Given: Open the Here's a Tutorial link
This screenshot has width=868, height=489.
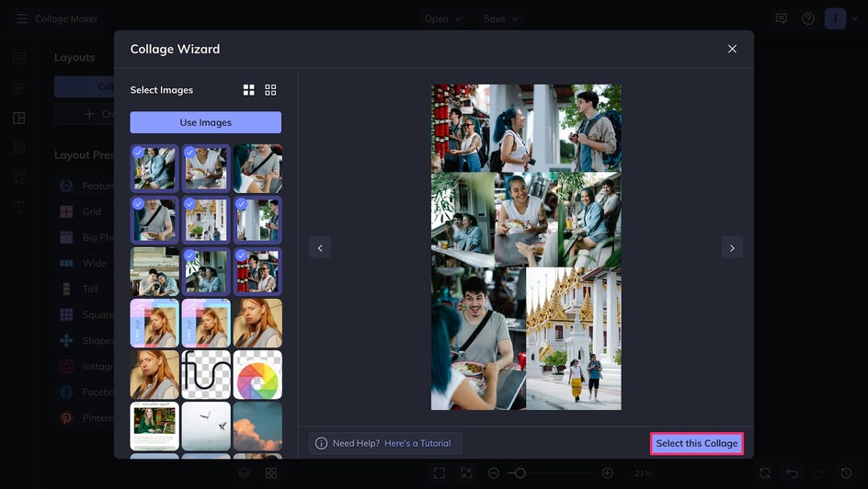Looking at the screenshot, I should click(x=417, y=443).
